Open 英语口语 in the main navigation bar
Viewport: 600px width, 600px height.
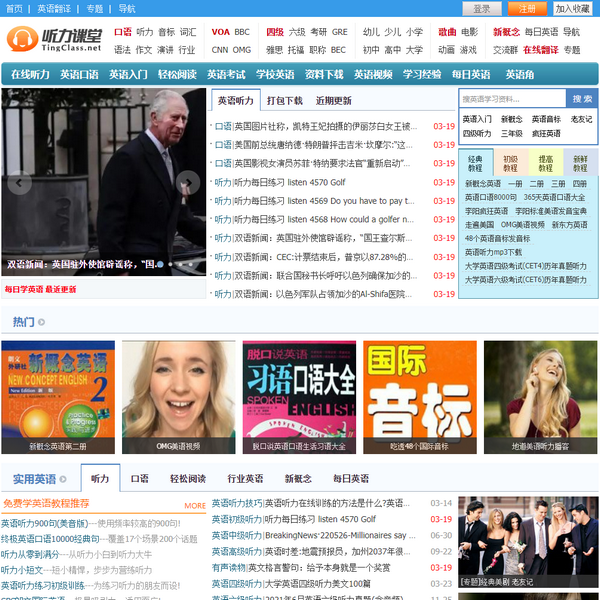tap(79, 74)
